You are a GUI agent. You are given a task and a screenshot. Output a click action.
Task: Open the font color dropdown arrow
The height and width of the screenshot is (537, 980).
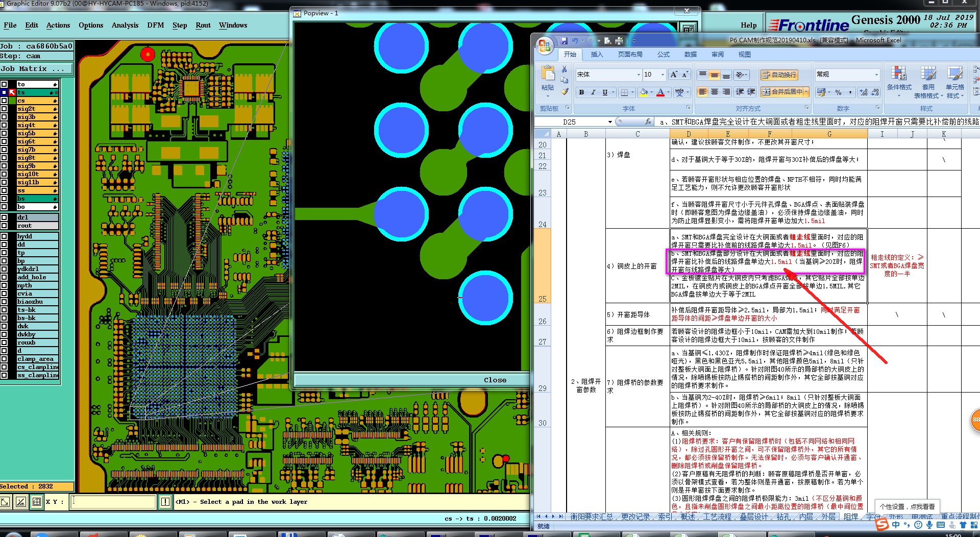point(668,92)
